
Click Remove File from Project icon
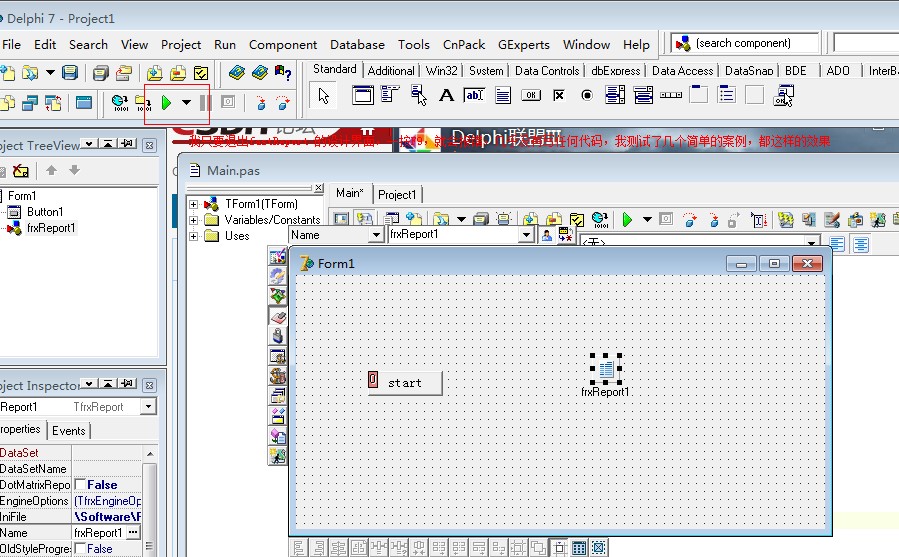click(x=178, y=73)
